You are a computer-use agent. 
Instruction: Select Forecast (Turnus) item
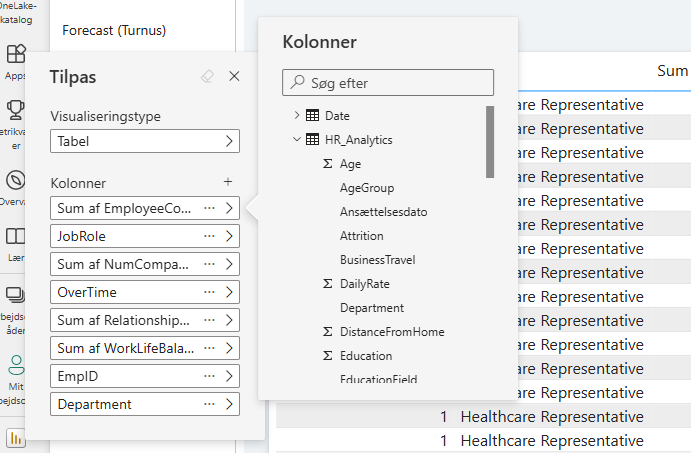pyautogui.click(x=113, y=31)
